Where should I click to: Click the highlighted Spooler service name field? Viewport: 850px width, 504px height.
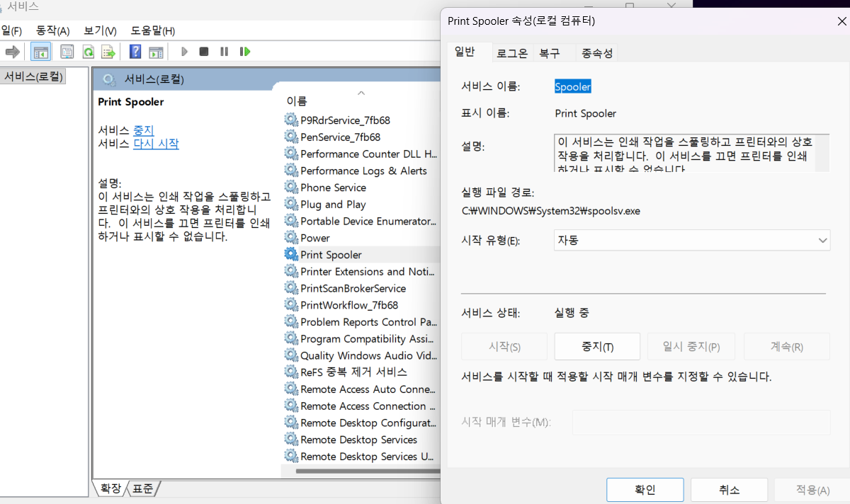(572, 86)
